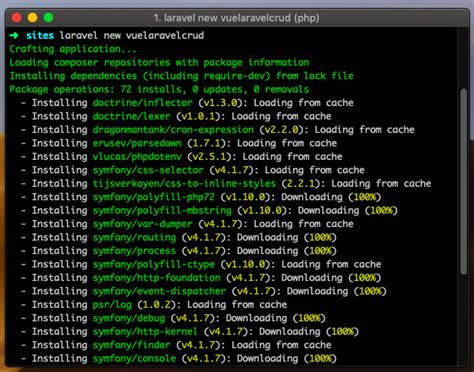Click the dragonmantank/cron-expression package name
This screenshot has width=474, height=372.
tap(173, 130)
